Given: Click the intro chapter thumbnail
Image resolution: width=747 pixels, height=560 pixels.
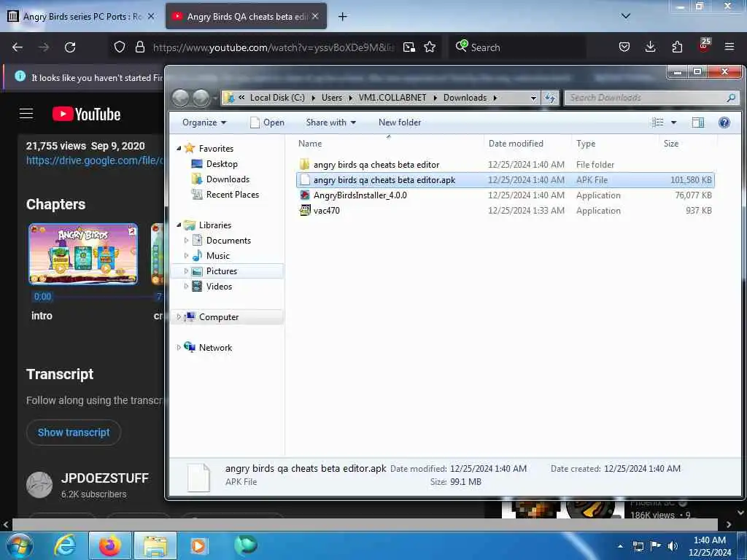Looking at the screenshot, I should pos(83,254).
